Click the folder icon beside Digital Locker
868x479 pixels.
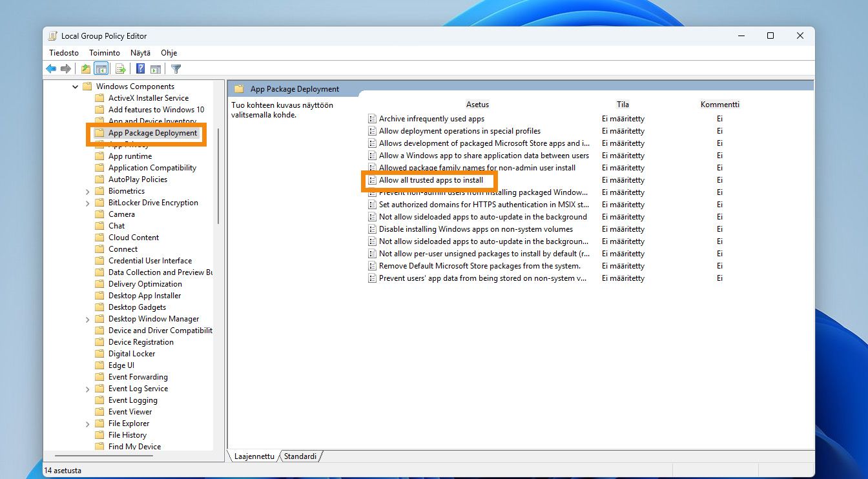point(99,354)
